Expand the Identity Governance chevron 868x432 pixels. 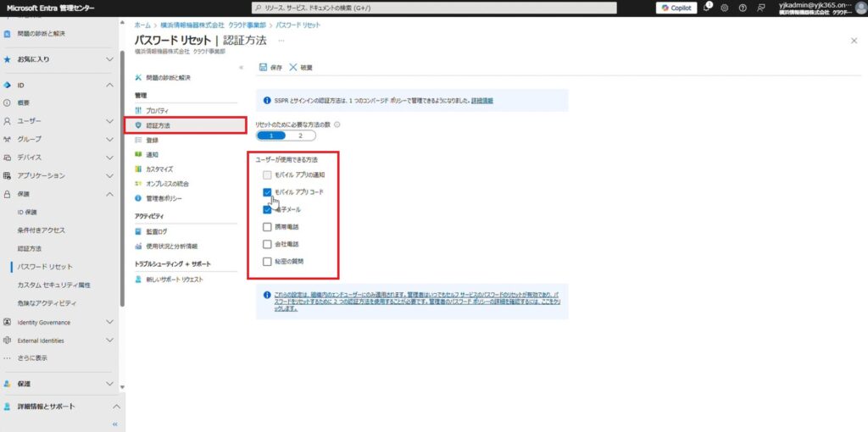pos(109,322)
